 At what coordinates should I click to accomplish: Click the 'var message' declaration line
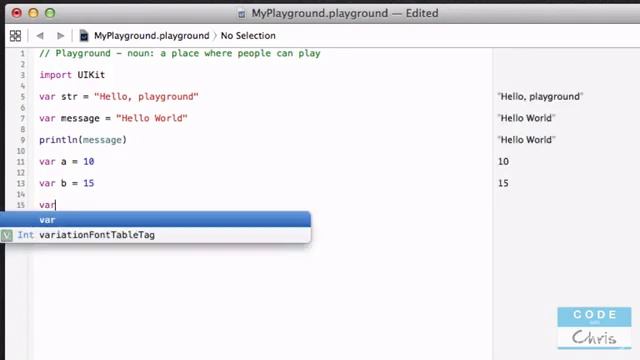113,118
